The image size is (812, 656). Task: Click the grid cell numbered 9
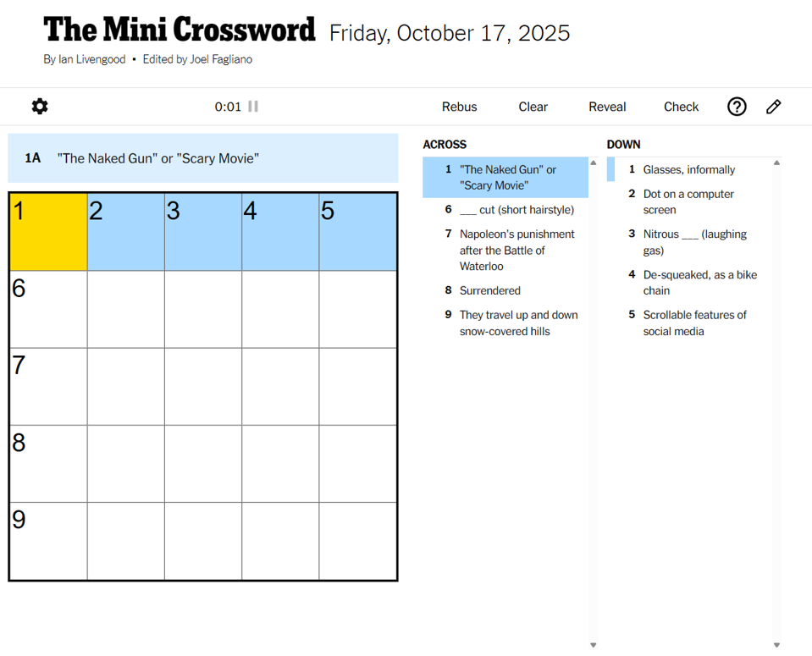[47, 541]
